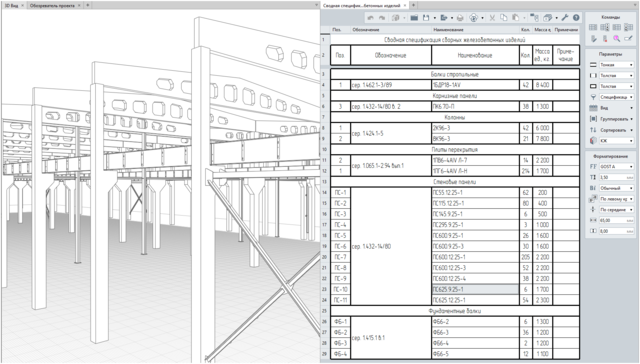Click the cell ПС625.9.25-1
640x364 pixels.
(x=476, y=289)
